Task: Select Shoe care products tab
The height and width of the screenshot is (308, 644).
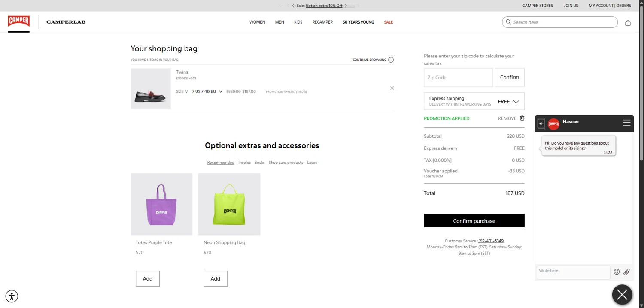Action: point(286,163)
